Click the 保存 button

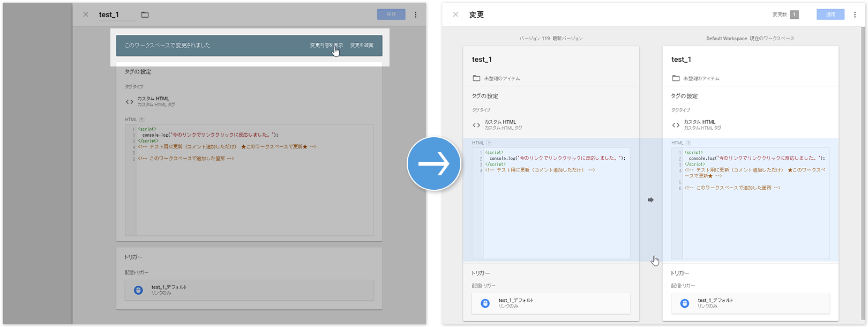[391, 14]
